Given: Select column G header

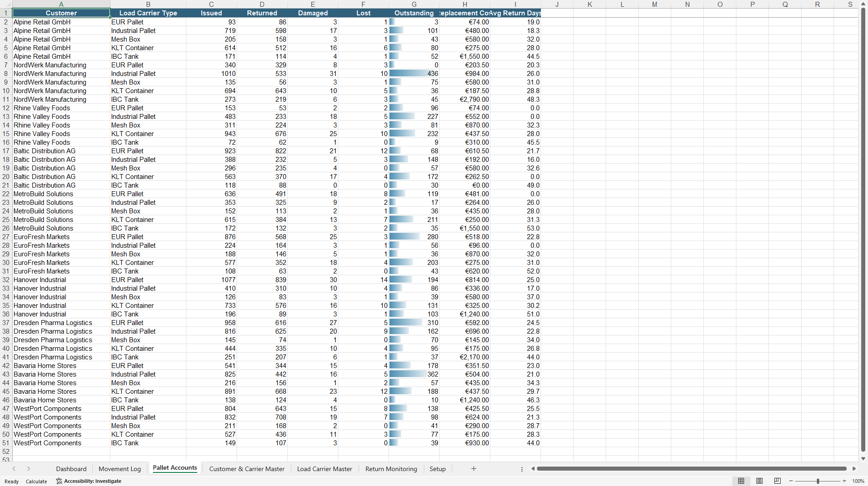Looking at the screenshot, I should coord(414,5).
